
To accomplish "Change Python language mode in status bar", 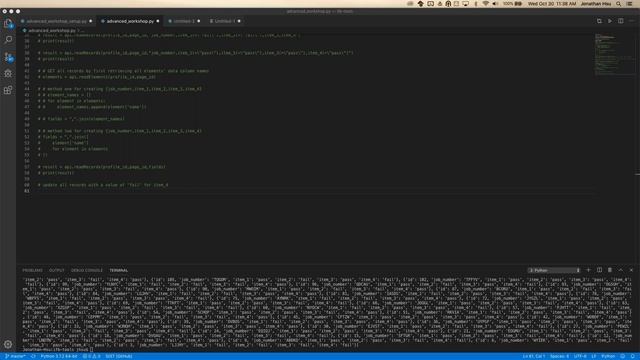I will pos(608,356).
